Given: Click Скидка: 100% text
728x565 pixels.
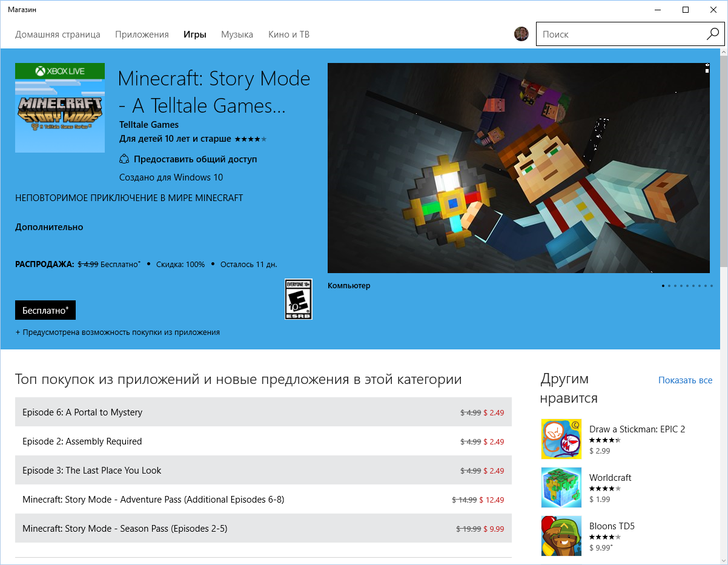Looking at the screenshot, I should [180, 265].
